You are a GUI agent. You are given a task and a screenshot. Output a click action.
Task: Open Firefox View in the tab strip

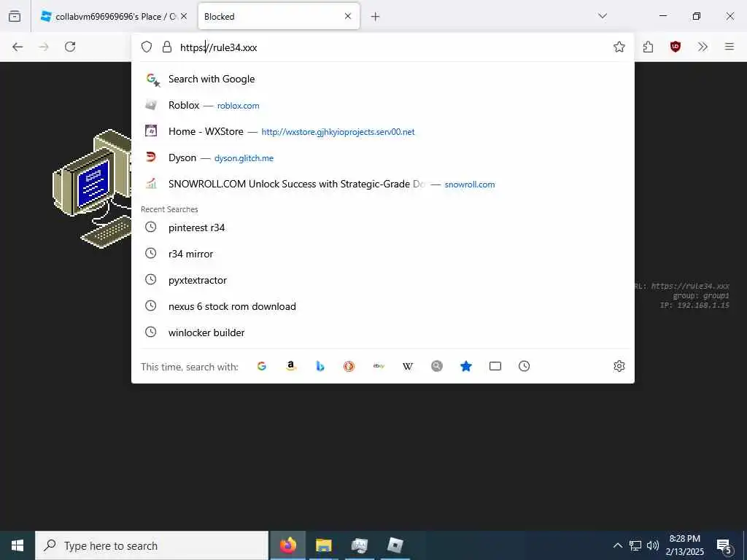[15, 16]
